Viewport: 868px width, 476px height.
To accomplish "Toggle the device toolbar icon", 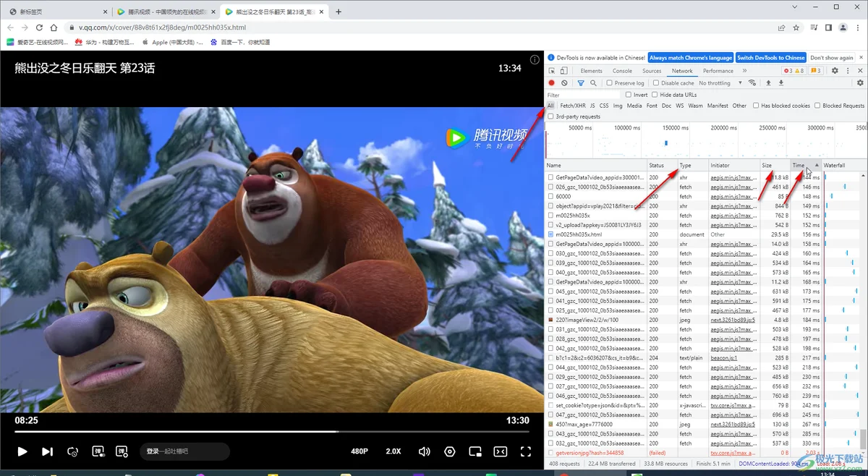I will [x=564, y=71].
